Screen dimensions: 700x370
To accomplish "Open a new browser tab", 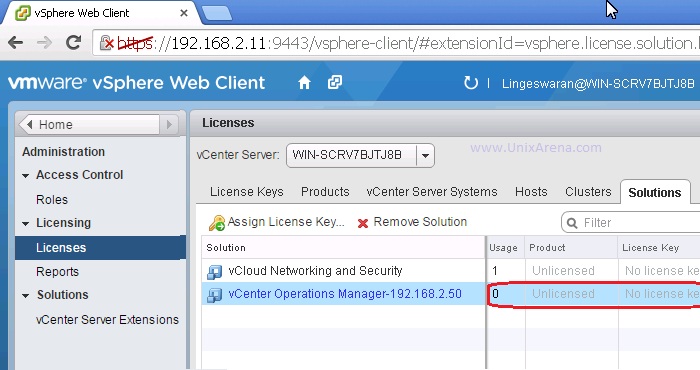I will (x=217, y=13).
